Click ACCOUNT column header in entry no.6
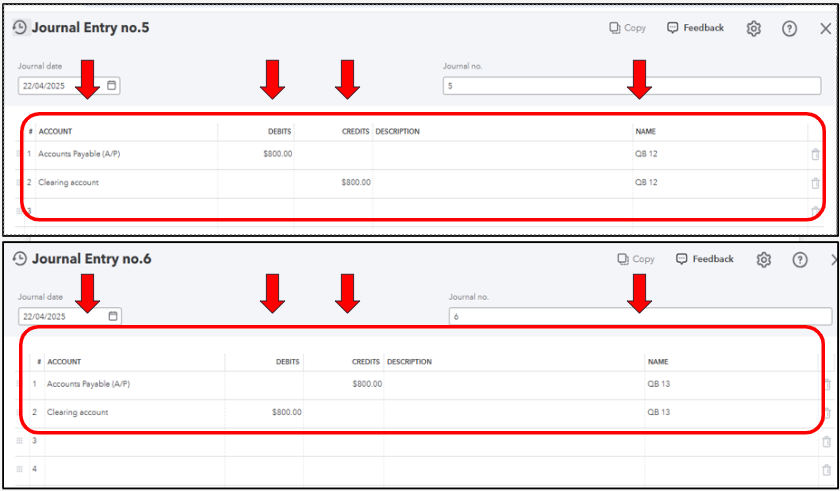This screenshot has height=491, width=840. tap(64, 362)
